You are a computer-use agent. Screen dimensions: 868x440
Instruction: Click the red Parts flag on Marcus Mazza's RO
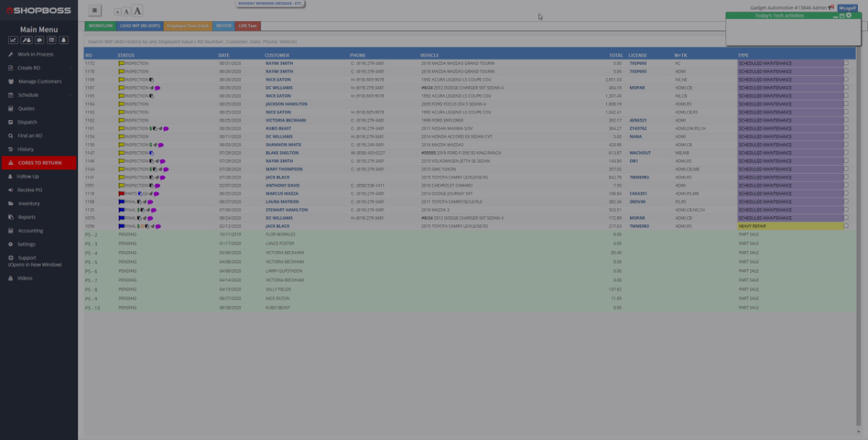121,192
